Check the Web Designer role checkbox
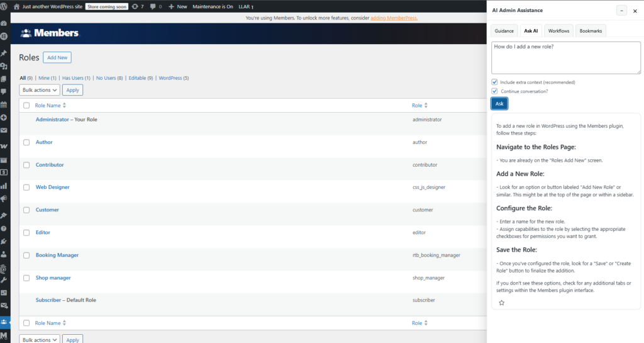Screen dimensions: 644x343 [26, 188]
